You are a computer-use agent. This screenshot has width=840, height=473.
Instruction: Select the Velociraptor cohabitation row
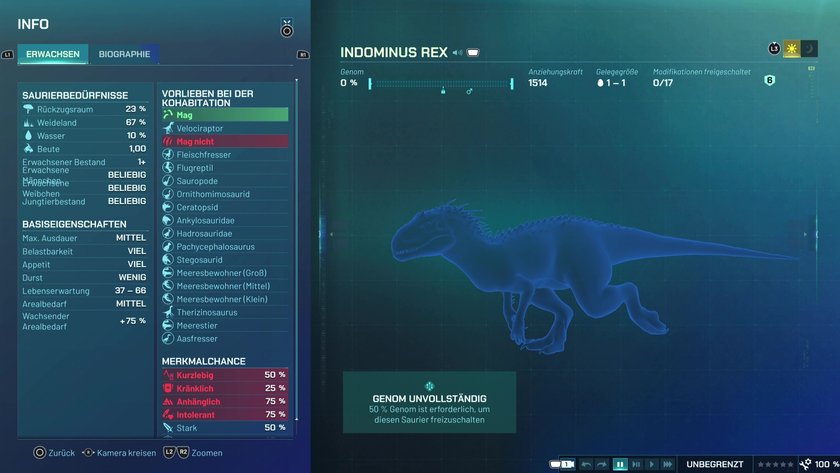pyautogui.click(x=225, y=128)
